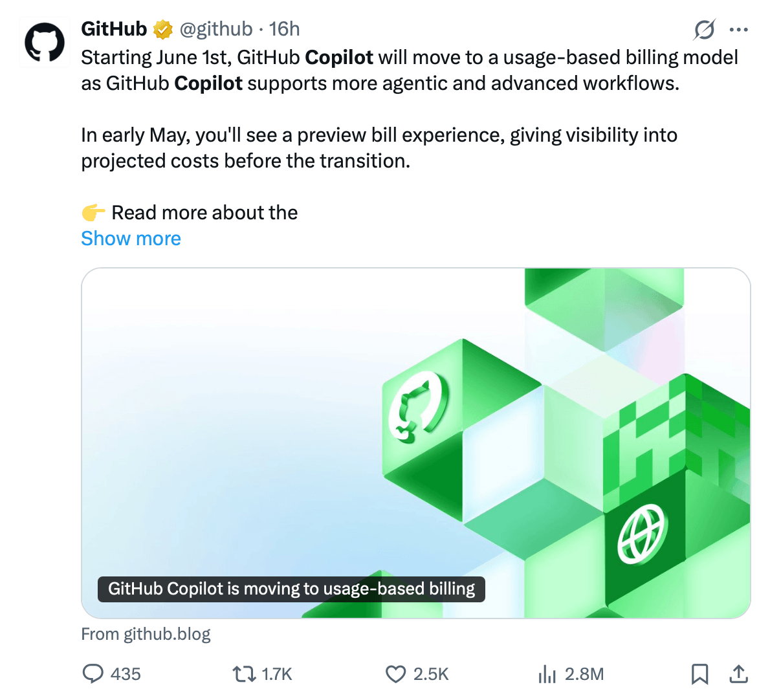
Task: Click the pointing hand emoji
Action: pyautogui.click(x=93, y=212)
